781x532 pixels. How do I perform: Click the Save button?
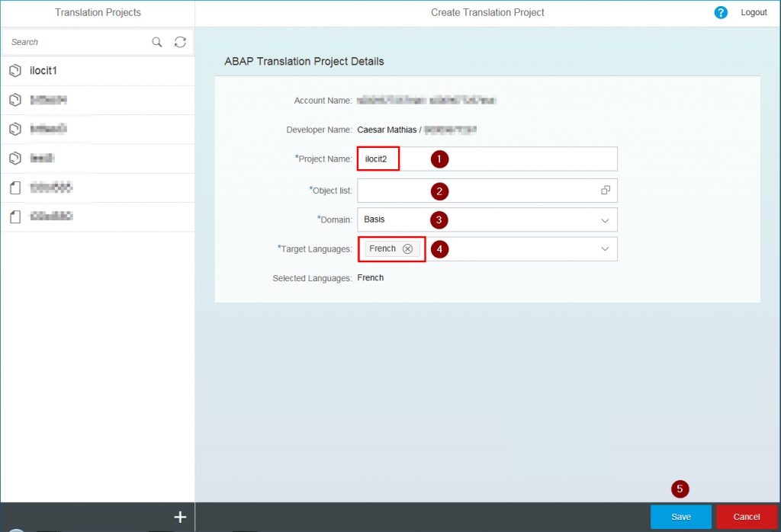pos(680,516)
